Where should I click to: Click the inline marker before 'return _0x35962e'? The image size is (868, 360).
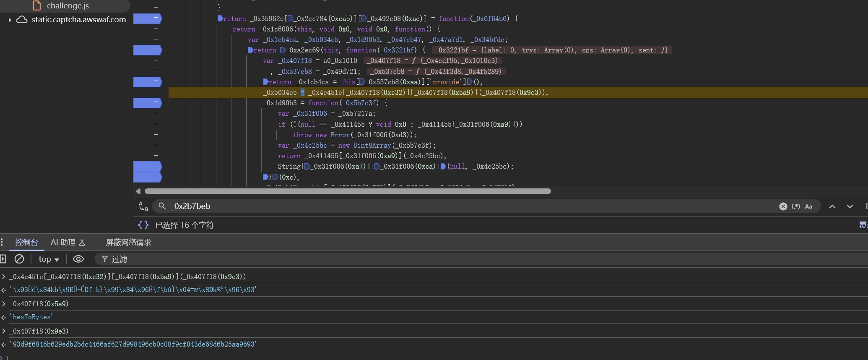(x=220, y=18)
